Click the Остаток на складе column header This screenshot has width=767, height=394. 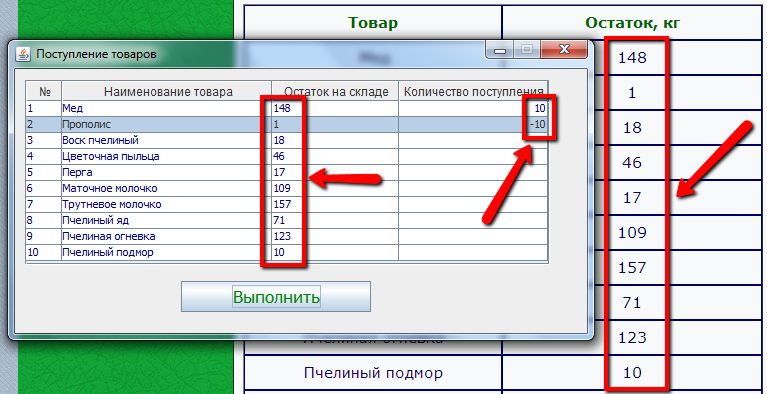[336, 92]
